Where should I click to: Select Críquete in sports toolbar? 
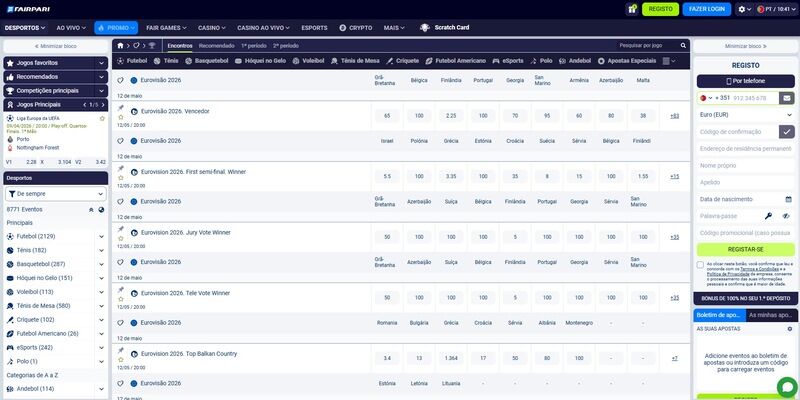pos(403,61)
